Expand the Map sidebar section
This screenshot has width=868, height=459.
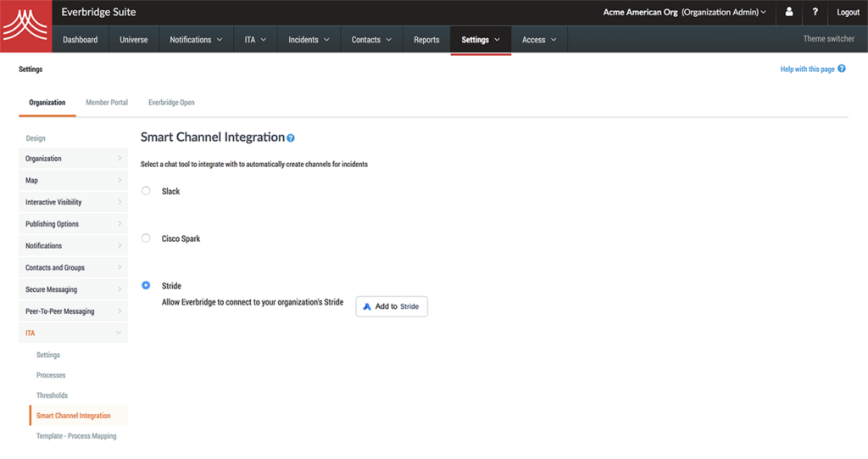coord(73,180)
